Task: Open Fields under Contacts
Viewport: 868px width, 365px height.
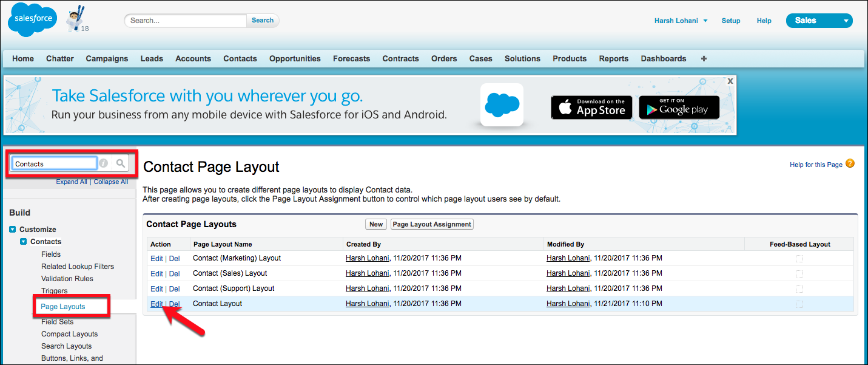Action: (51, 254)
